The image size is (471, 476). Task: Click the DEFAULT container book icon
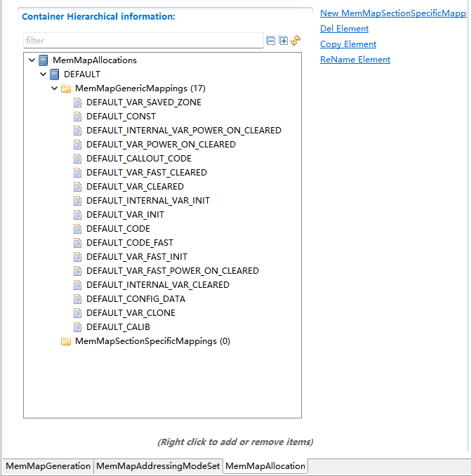(x=55, y=74)
